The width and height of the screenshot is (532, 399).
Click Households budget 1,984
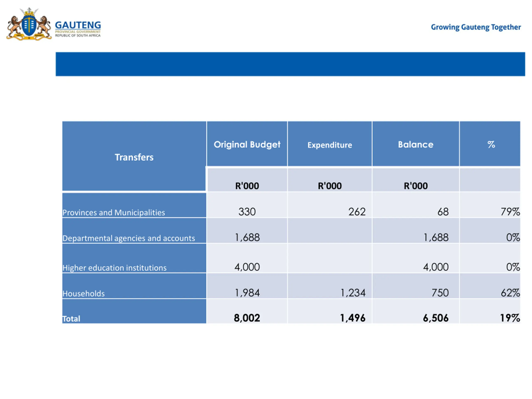[x=247, y=293]
